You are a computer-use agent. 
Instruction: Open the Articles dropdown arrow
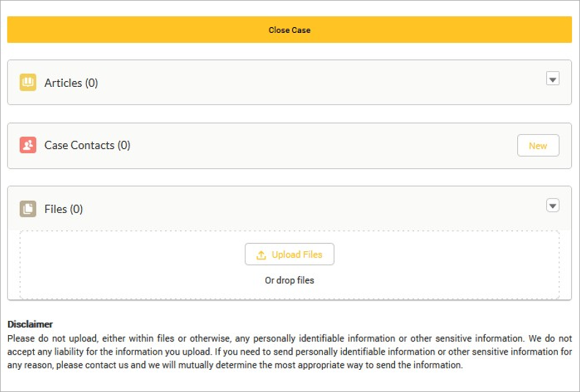pyautogui.click(x=553, y=78)
